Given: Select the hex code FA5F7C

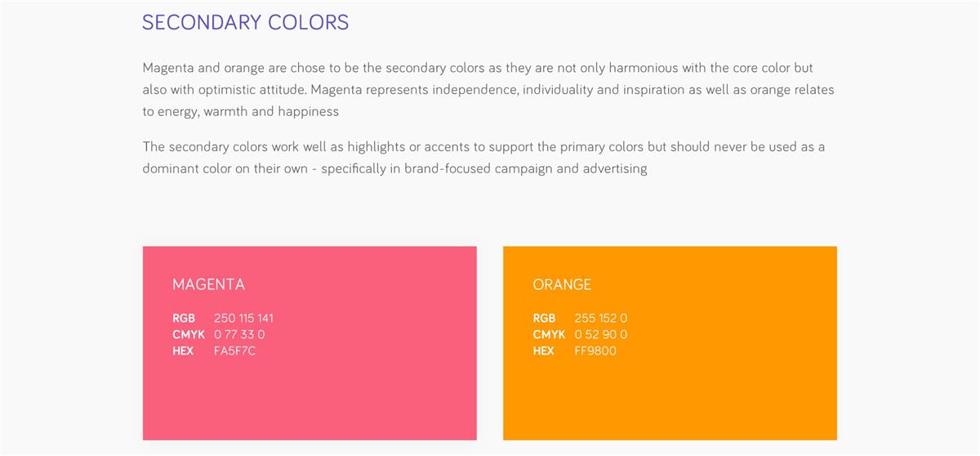Looking at the screenshot, I should (x=235, y=351).
